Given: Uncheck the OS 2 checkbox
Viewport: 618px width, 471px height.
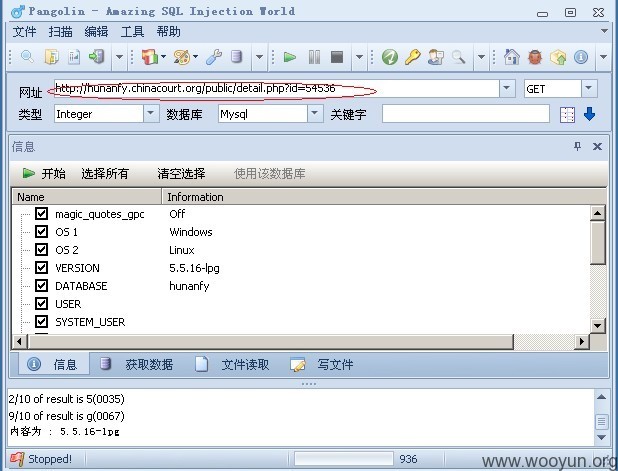Looking at the screenshot, I should [41, 249].
